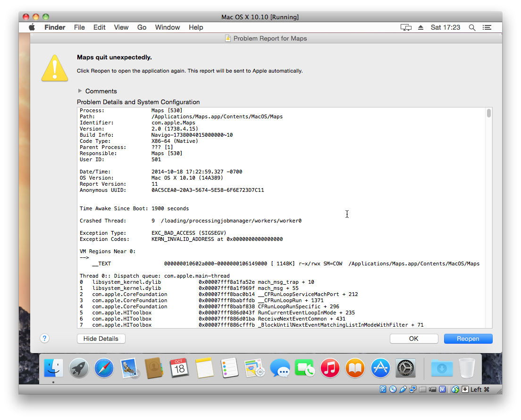Screen dimensions: 521x420
Task: Open iTunes music note icon in Dock
Action: (330, 368)
